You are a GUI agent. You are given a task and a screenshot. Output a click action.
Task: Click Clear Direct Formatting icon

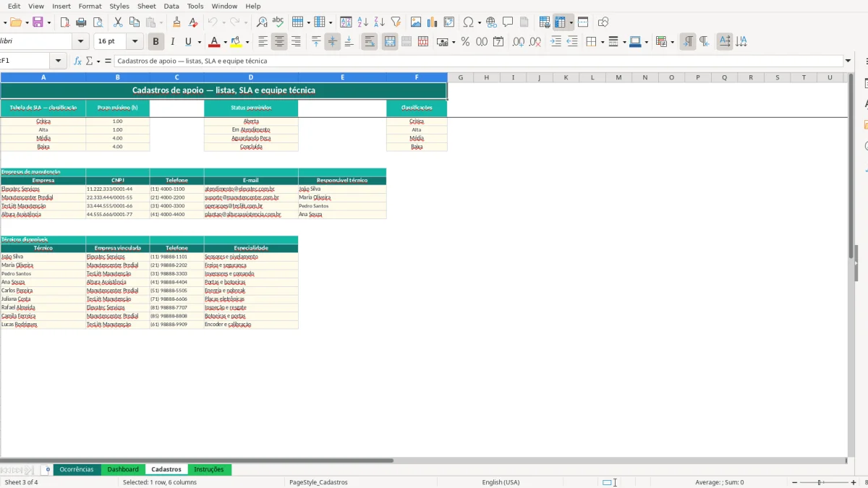coord(193,22)
